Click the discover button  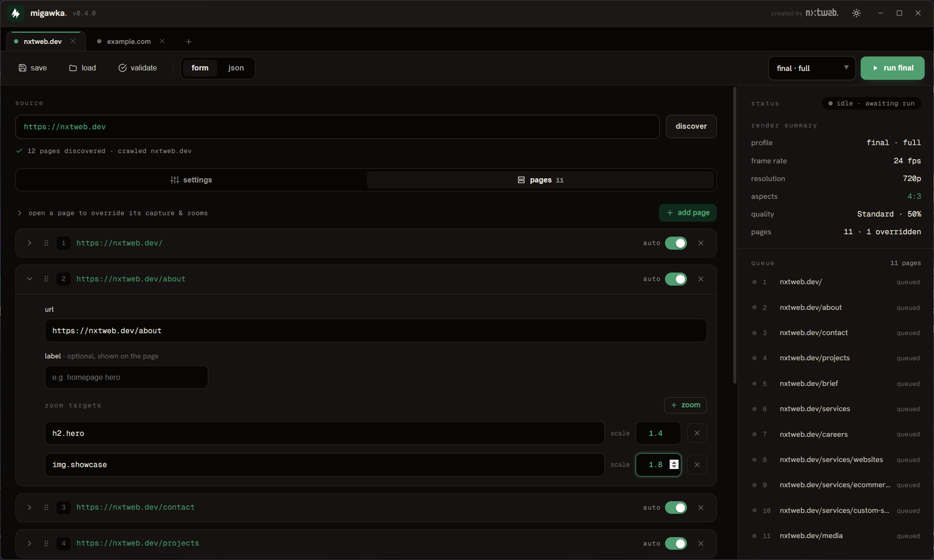click(x=691, y=126)
